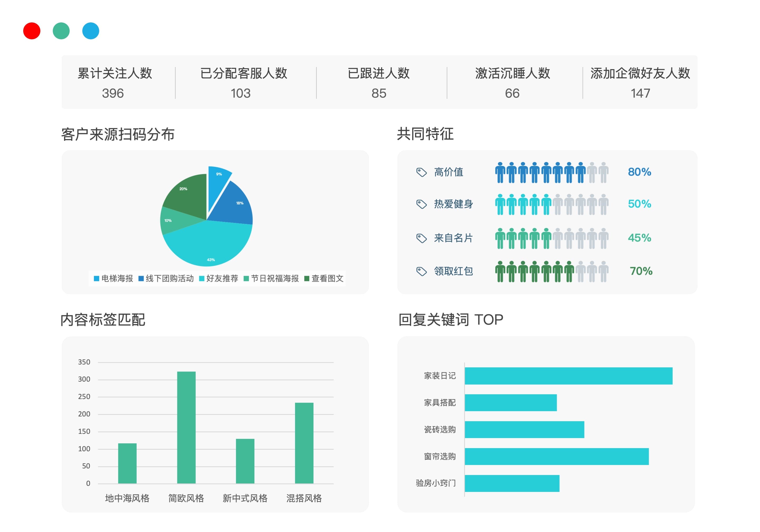Click the 共同特征 heading
The image size is (760, 532).
tap(425, 134)
